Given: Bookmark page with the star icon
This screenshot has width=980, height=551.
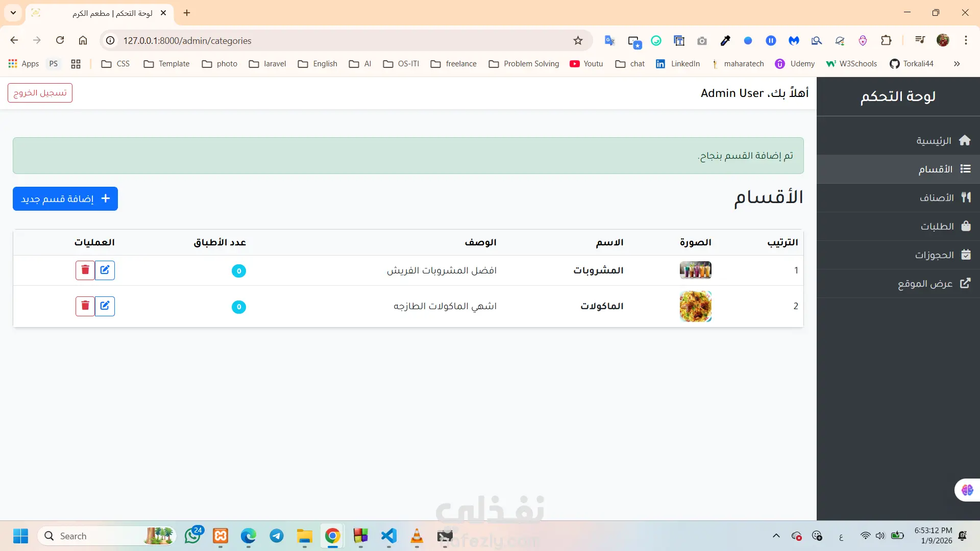Looking at the screenshot, I should point(578,41).
